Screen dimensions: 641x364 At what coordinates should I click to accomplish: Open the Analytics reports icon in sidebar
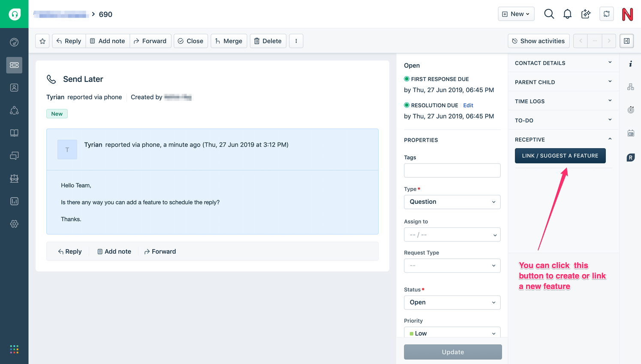[14, 201]
